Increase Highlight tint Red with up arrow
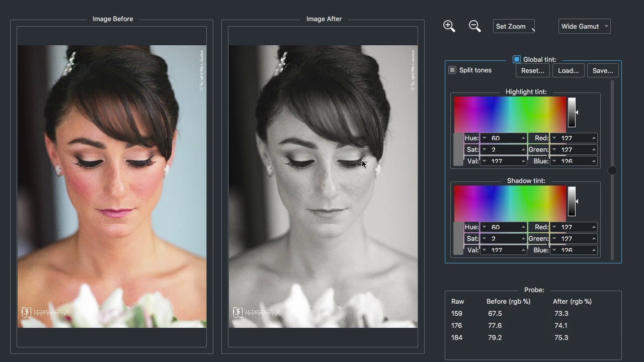Image resolution: width=644 pixels, height=362 pixels. tap(594, 138)
